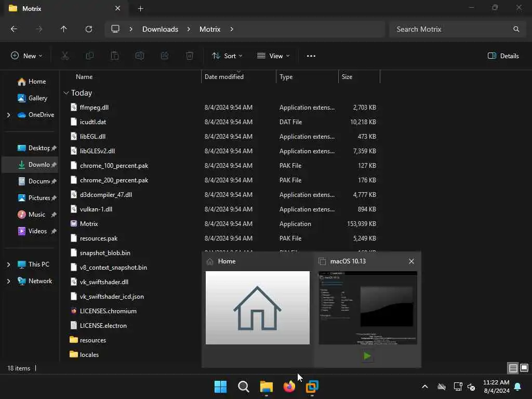
Task: Click the Share toolbar icon
Action: tap(165, 56)
